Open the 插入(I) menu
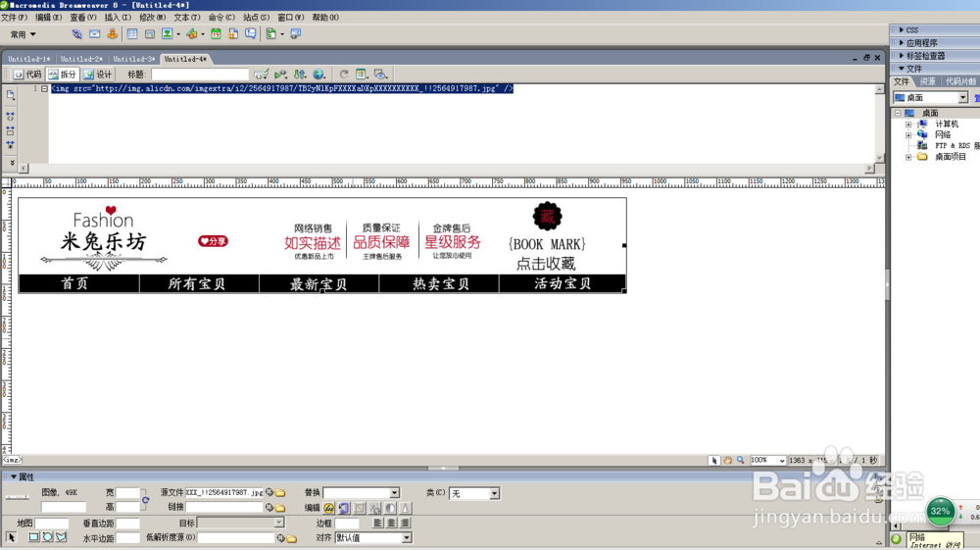 (x=119, y=18)
